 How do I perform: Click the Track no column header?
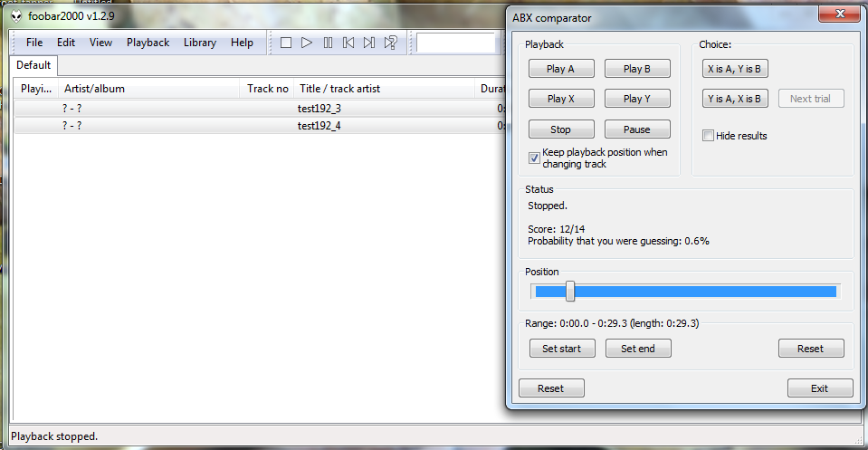(267, 89)
